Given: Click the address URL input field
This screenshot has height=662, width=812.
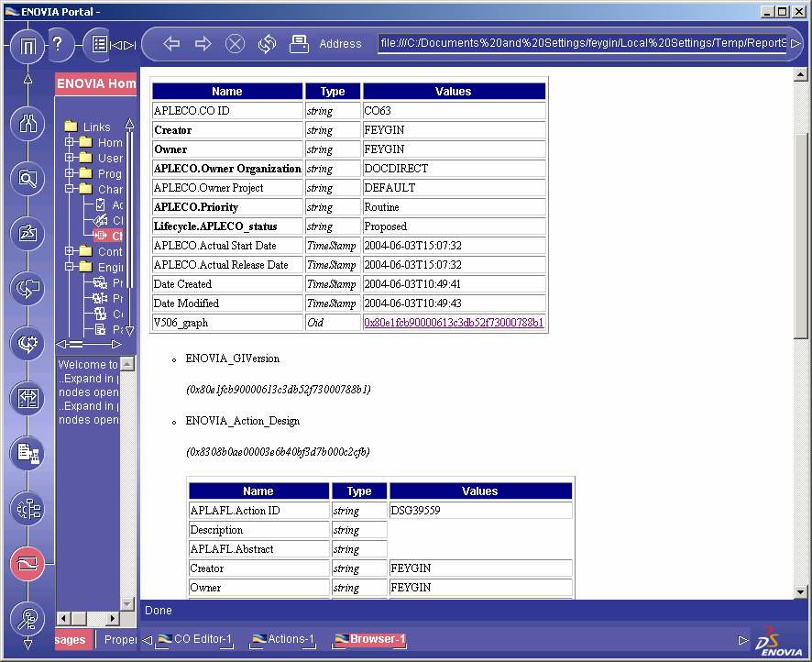Looking at the screenshot, I should (x=583, y=43).
